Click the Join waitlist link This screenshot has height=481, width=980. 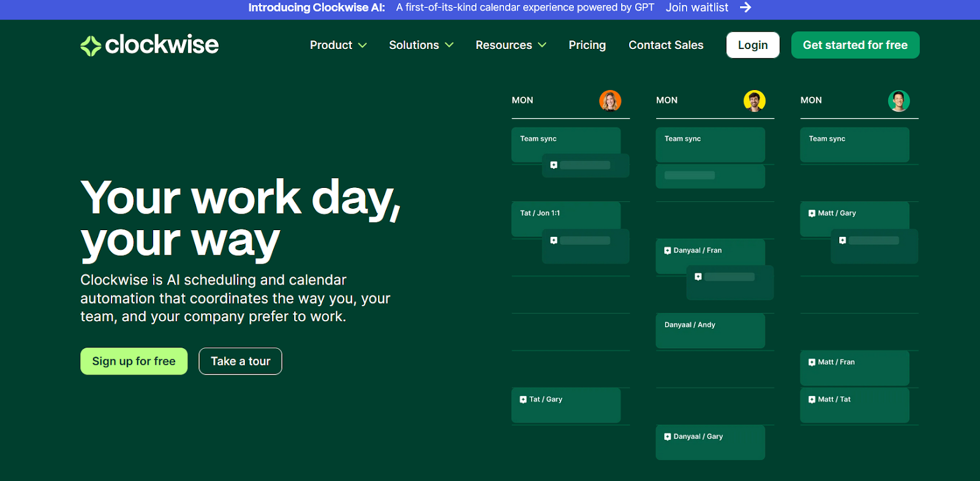(697, 7)
